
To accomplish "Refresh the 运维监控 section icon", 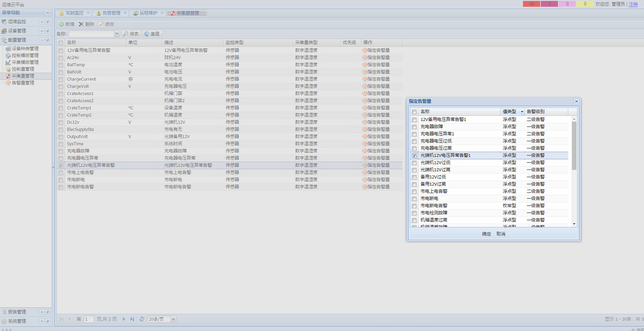I will click(x=48, y=22).
